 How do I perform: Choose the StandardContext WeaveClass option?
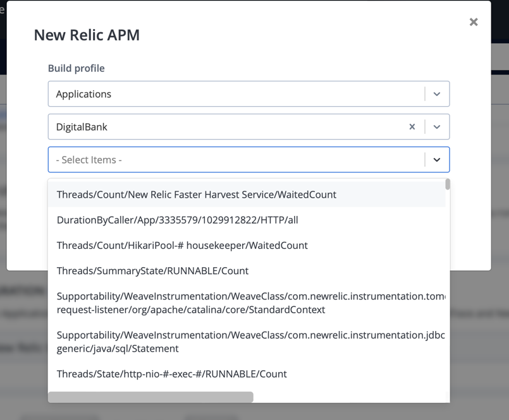click(247, 303)
